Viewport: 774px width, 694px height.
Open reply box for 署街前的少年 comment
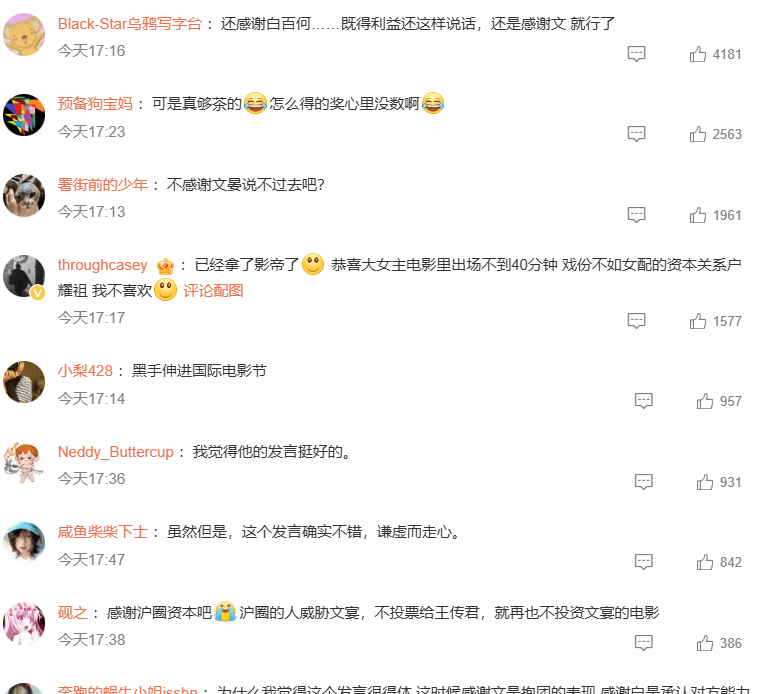tap(636, 215)
